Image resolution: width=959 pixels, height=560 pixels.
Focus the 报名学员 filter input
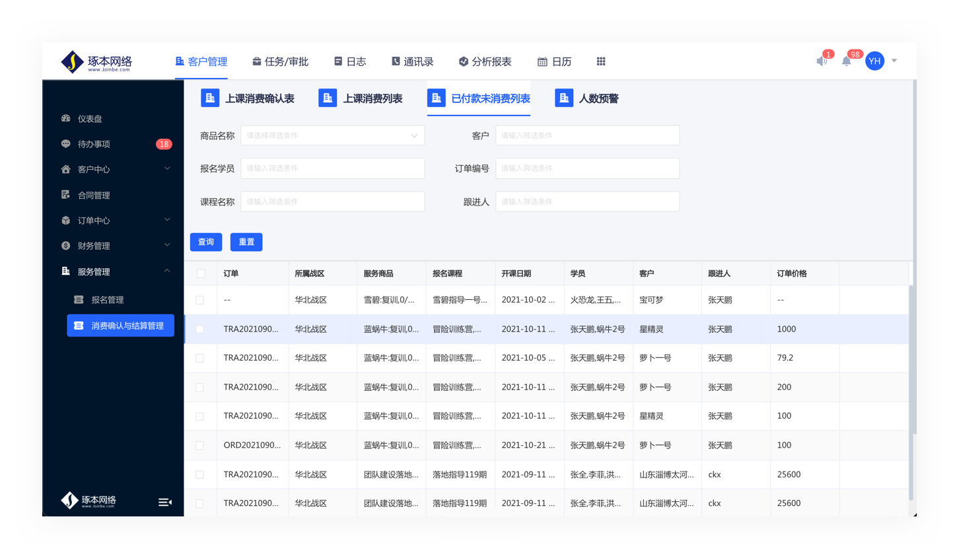click(x=332, y=168)
